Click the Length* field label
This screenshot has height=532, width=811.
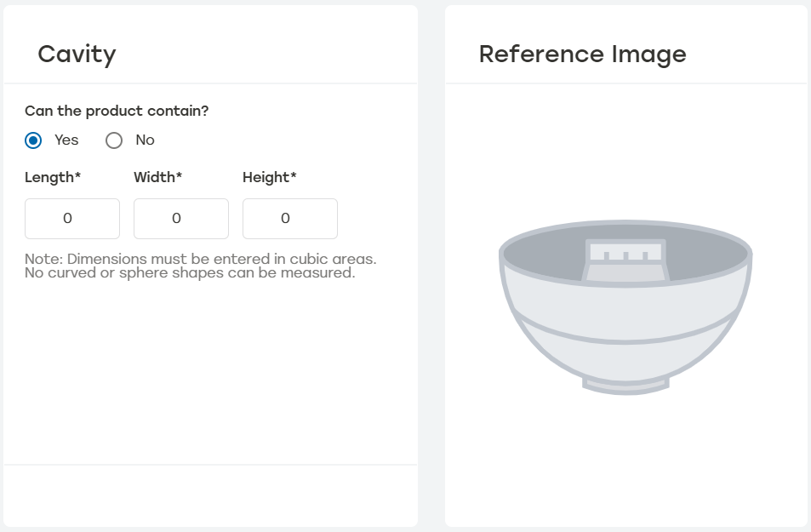pyautogui.click(x=54, y=177)
